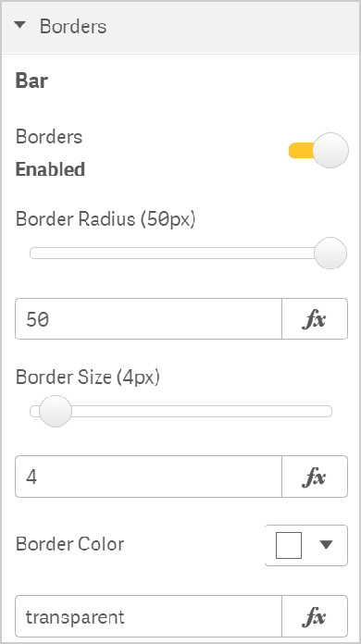This screenshot has height=644, width=361.
Task: Click the Border Size slider track
Action: tap(180, 411)
